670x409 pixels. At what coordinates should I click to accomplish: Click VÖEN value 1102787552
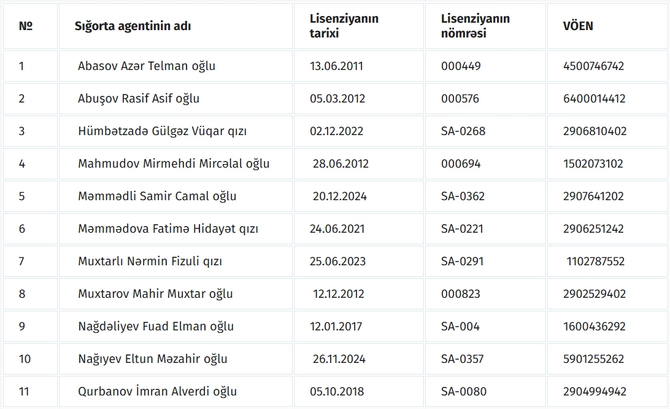pyautogui.click(x=595, y=261)
